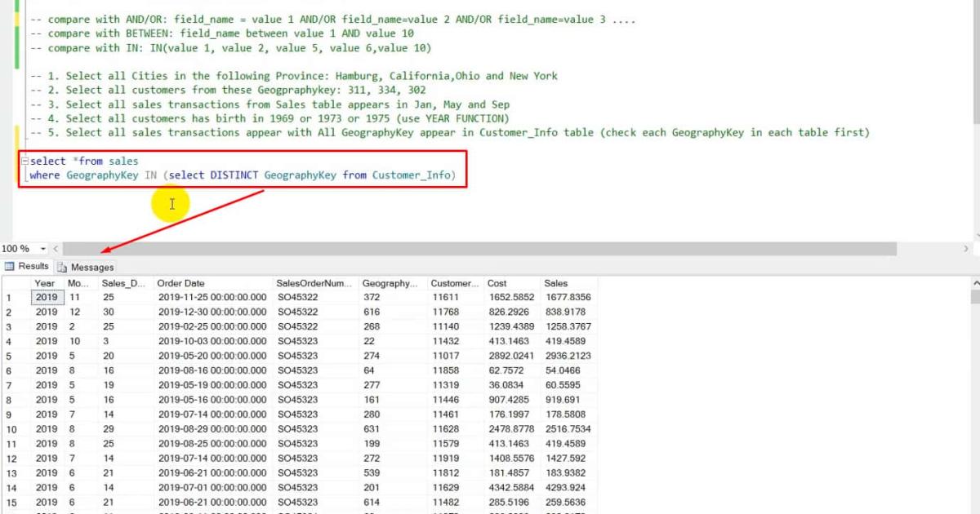Screen dimensions: 980x514
Task: Click the select-all corner cell of the results grid
Action: point(16,283)
